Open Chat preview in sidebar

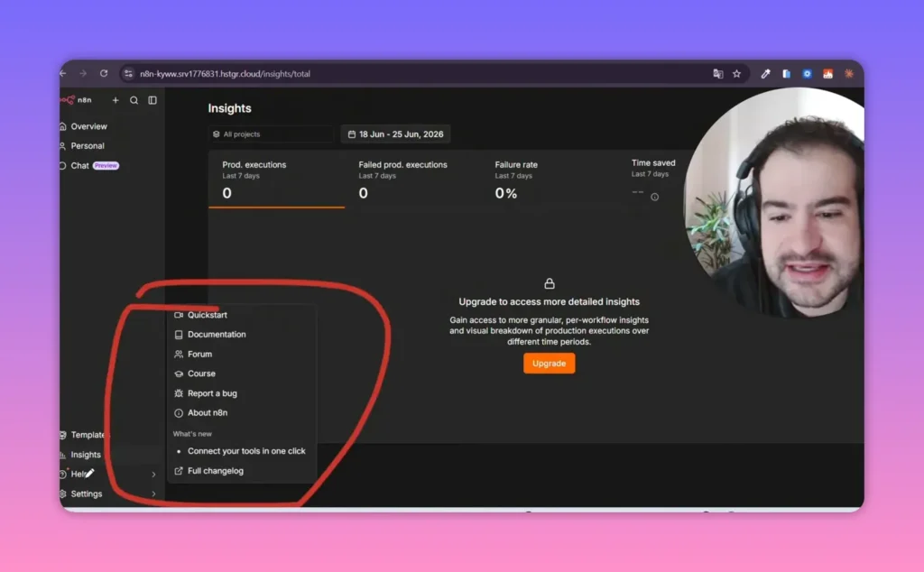tap(88, 165)
